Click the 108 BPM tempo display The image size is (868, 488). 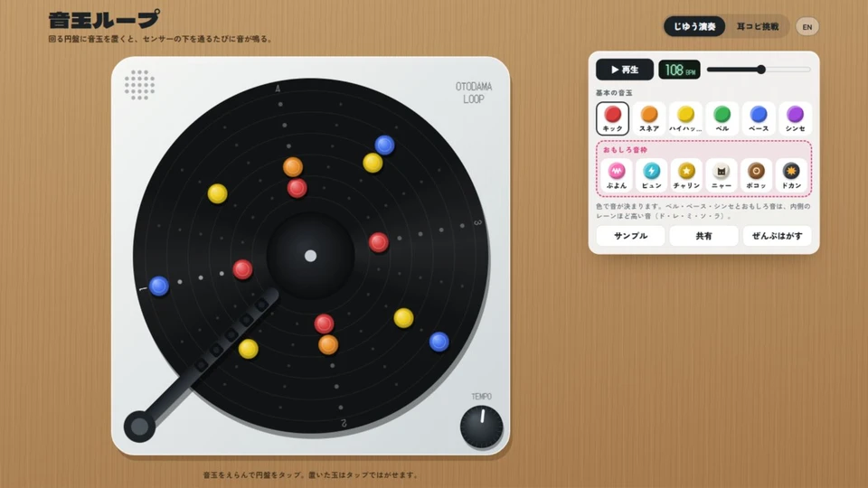pos(679,70)
